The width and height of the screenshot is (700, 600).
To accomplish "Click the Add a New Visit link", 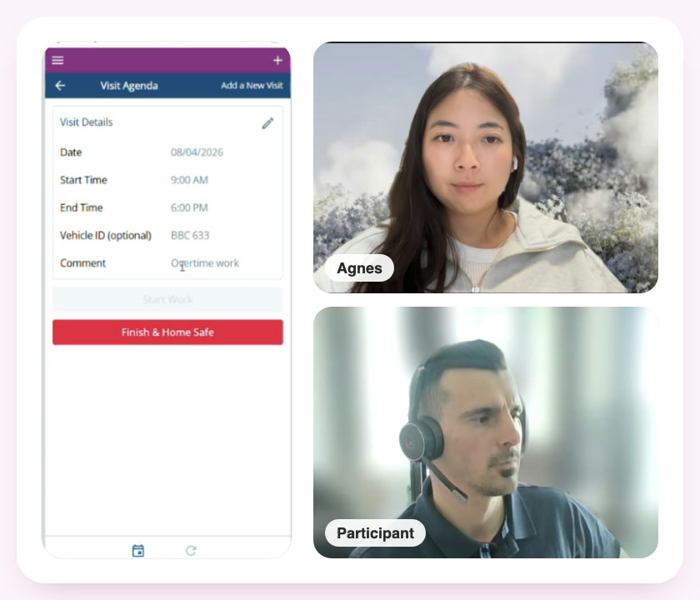I will tap(252, 86).
